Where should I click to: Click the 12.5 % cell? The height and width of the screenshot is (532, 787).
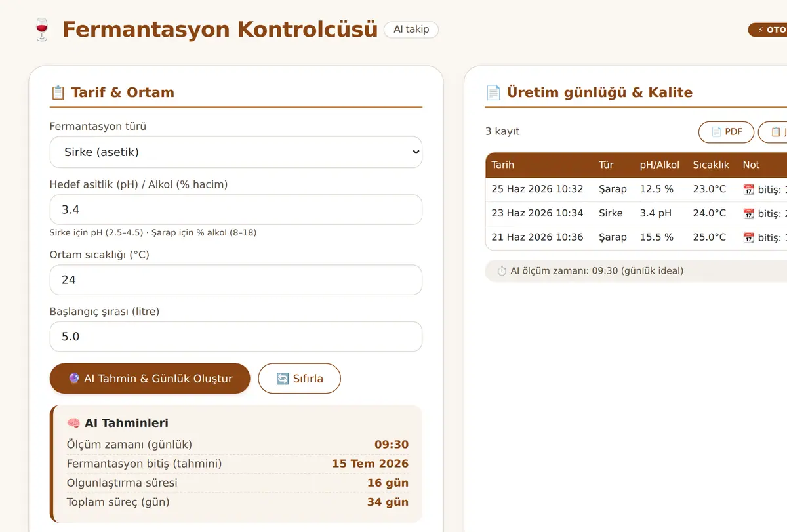pos(656,189)
